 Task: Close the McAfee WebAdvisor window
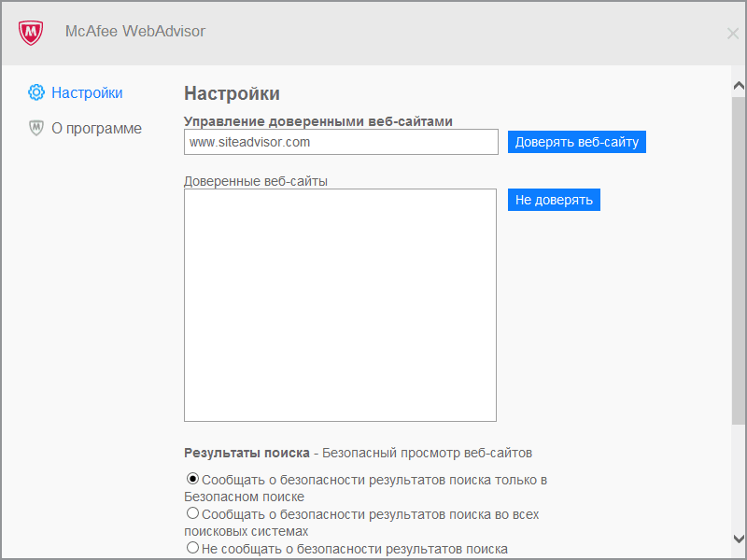pos(733,34)
